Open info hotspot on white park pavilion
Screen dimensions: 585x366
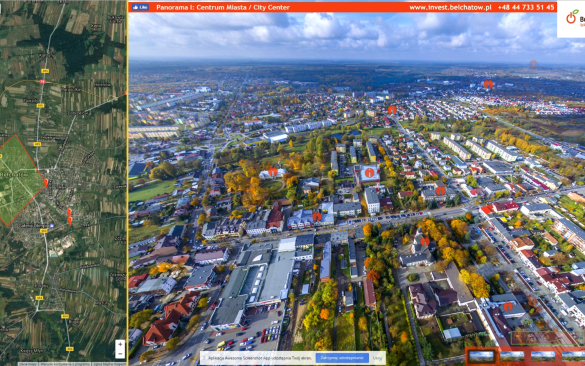coord(273,172)
